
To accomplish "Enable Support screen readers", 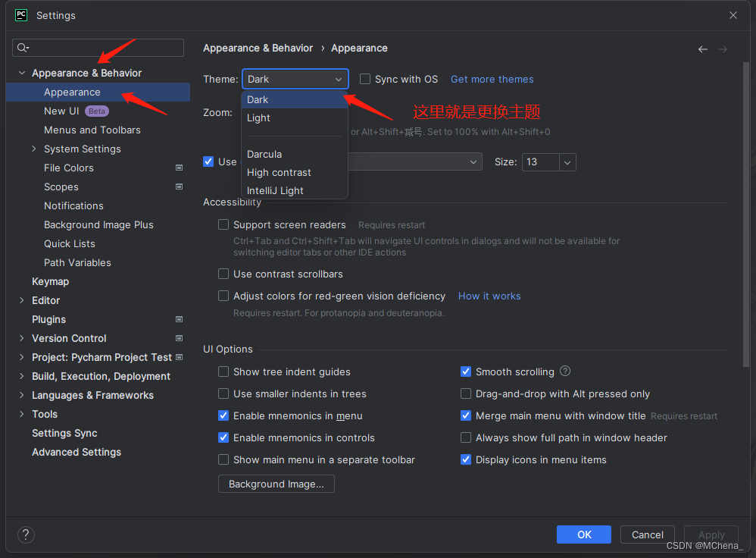I will tap(223, 224).
